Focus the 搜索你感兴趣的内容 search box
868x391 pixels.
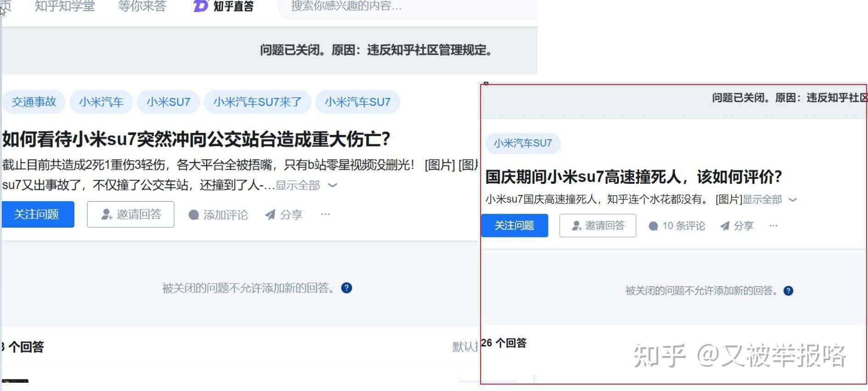pyautogui.click(x=408, y=6)
